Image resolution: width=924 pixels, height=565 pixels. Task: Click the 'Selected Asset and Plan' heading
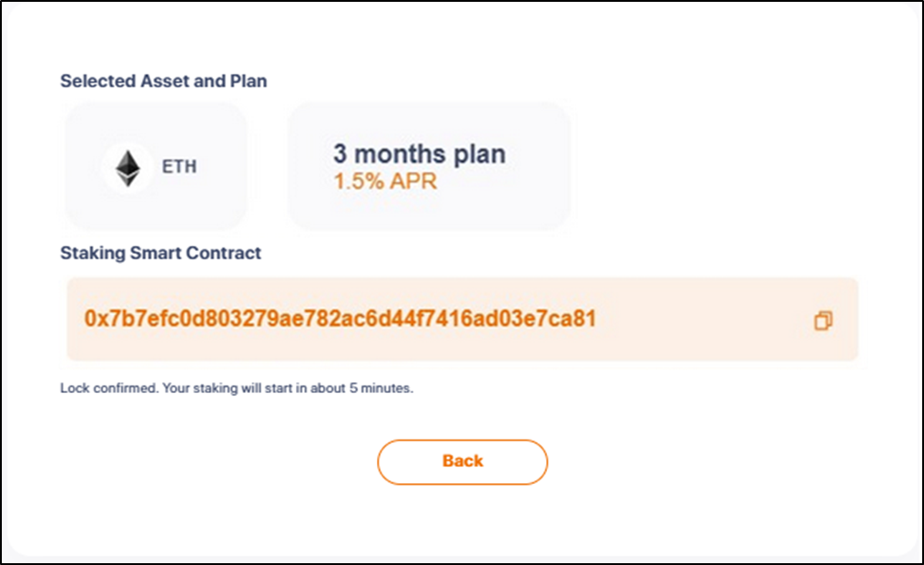[x=163, y=81]
